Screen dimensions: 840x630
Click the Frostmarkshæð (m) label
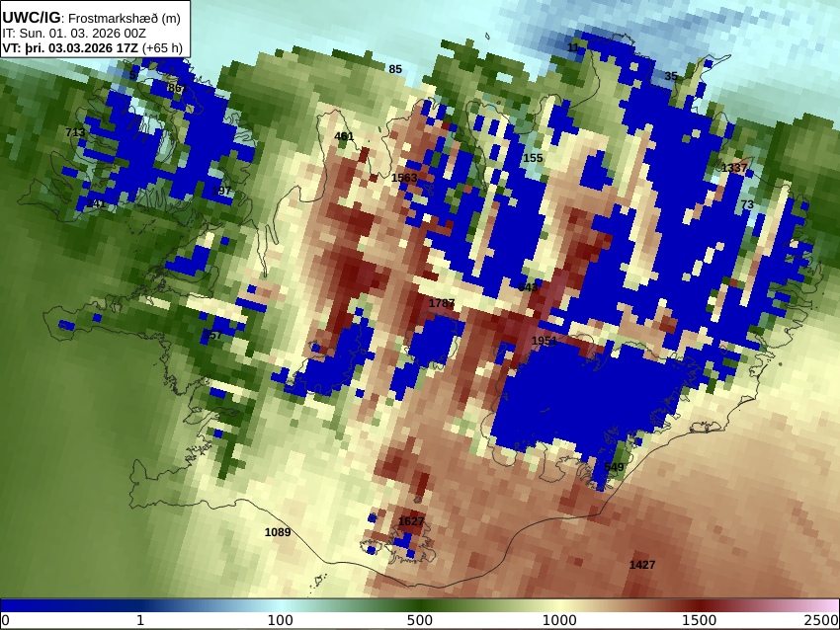(x=125, y=18)
